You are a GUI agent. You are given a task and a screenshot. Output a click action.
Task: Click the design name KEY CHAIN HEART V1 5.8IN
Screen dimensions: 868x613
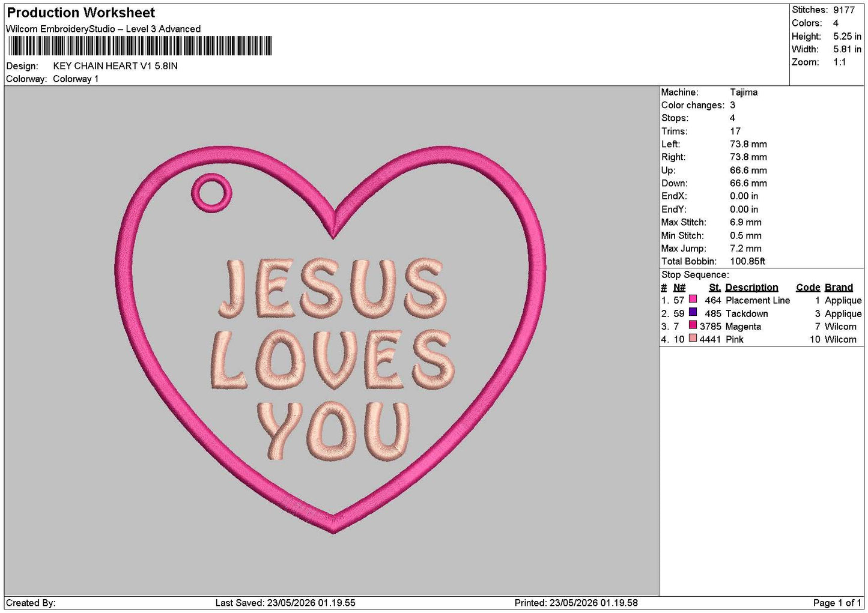point(115,66)
